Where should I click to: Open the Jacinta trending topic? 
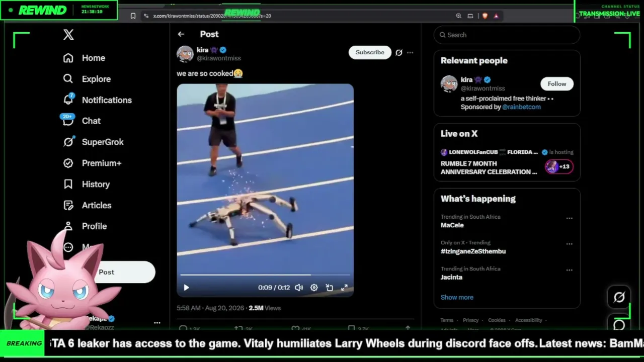[451, 277]
